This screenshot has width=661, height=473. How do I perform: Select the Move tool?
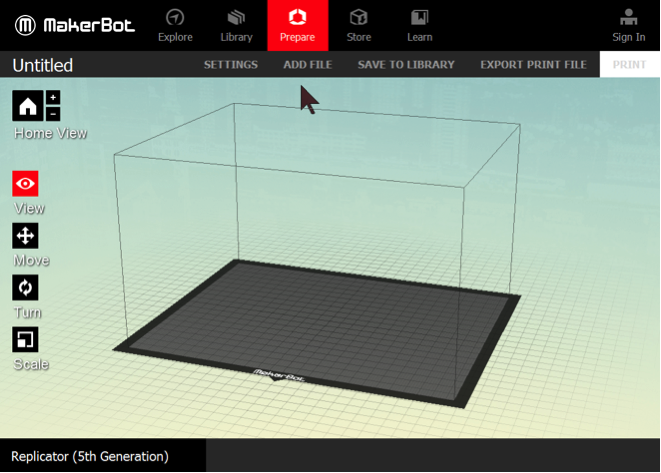click(x=25, y=236)
